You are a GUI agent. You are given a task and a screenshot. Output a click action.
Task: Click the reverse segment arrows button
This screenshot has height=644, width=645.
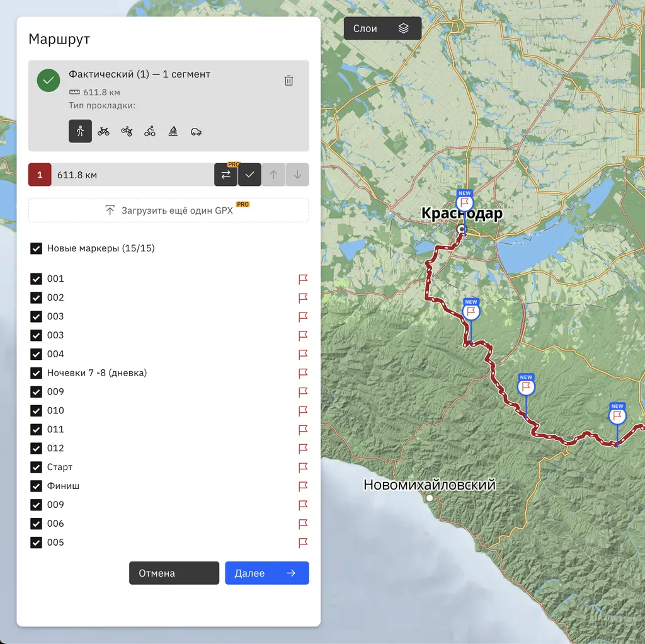pos(225,175)
